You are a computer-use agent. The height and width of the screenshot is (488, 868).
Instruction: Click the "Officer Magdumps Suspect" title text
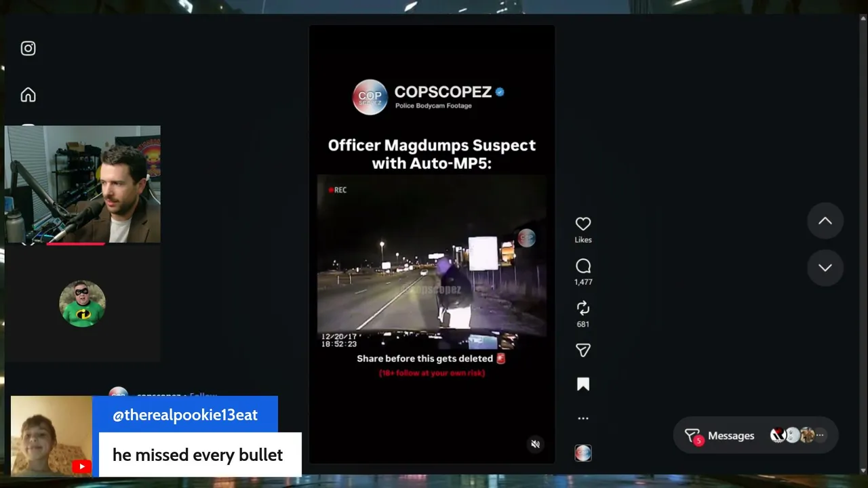[x=432, y=154]
